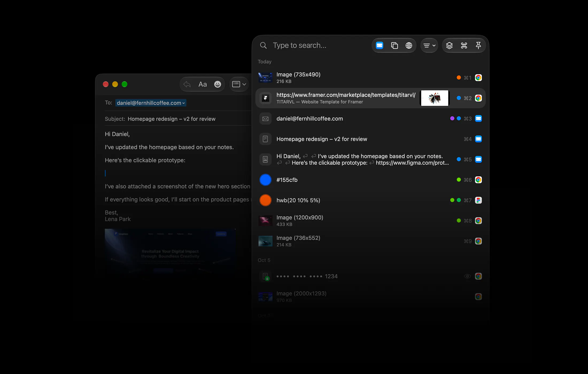Click Chrome source icon on Image (735x490) row
588x374 pixels.
pos(478,78)
